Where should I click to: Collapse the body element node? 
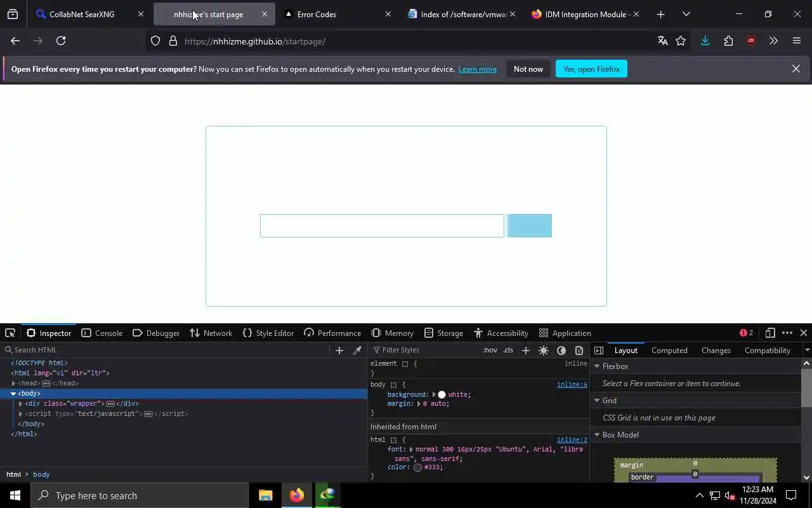[13, 394]
